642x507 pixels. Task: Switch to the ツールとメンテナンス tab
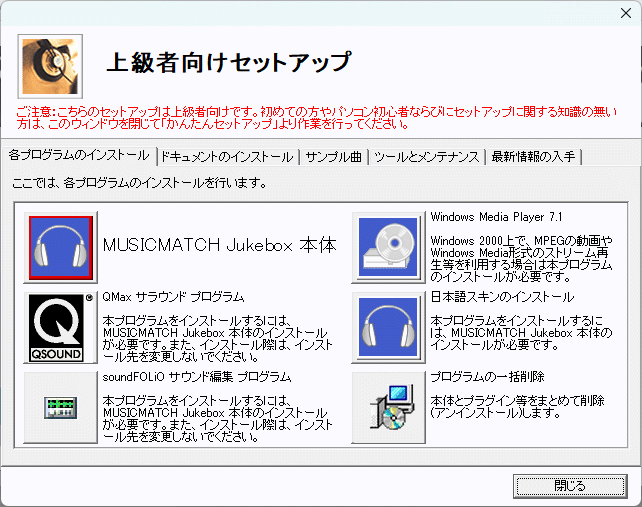[427, 157]
